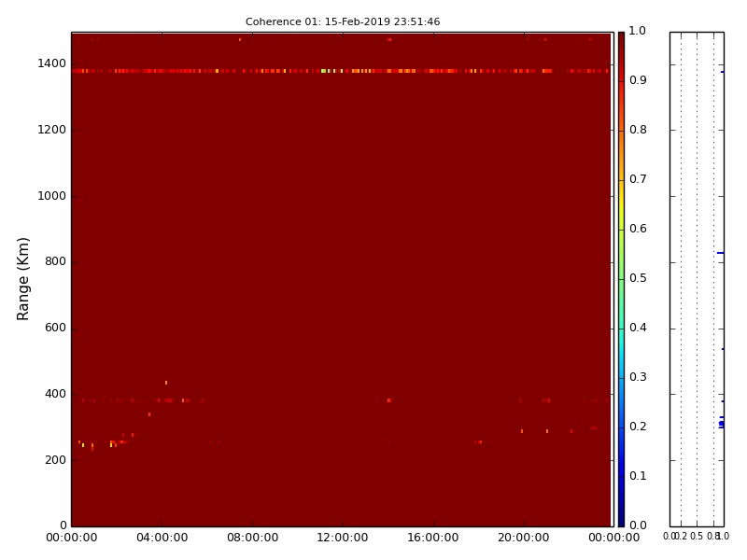Click the 16:00:00 time axis label
Screen dimensions: 747x560
(x=433, y=538)
